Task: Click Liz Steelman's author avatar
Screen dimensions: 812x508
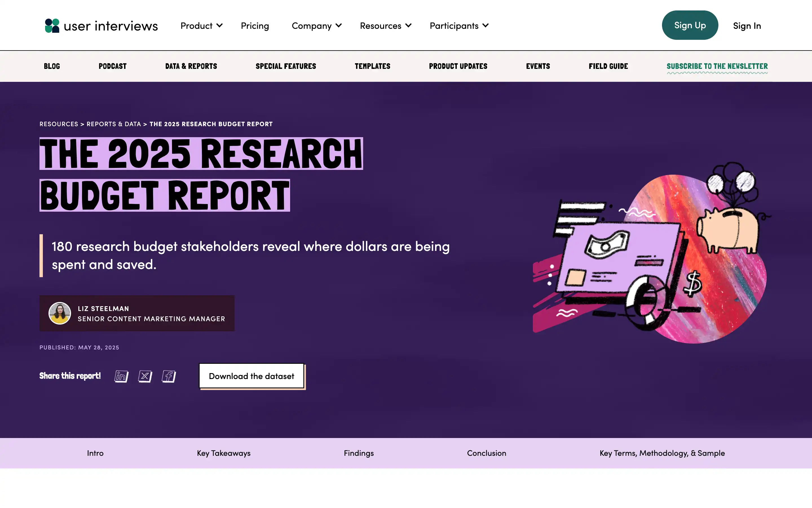Action: [x=60, y=313]
